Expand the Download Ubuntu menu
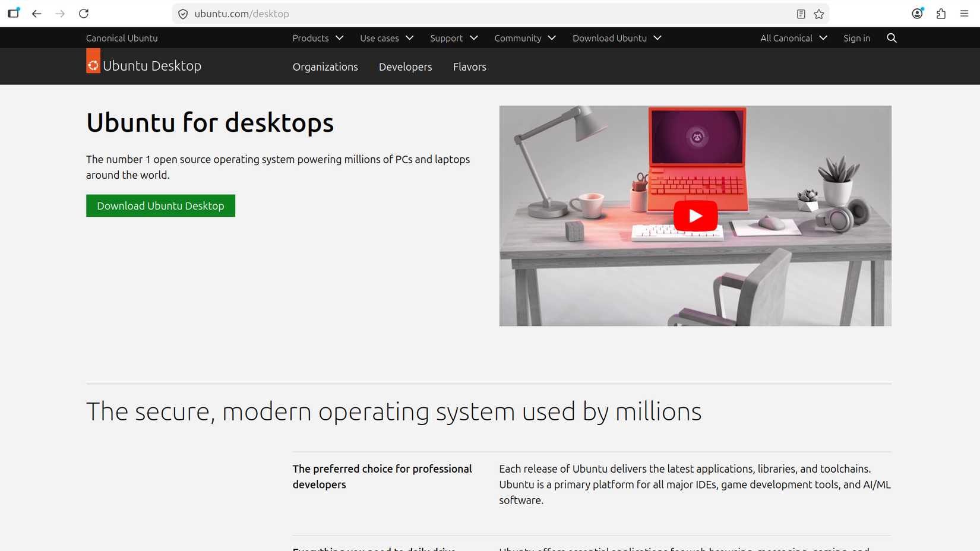The width and height of the screenshot is (980, 551). tap(617, 38)
